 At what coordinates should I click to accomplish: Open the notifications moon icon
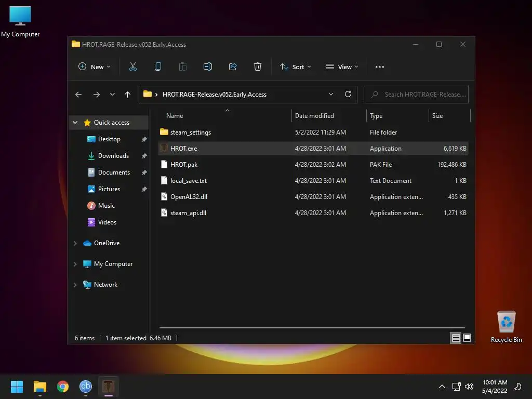(518, 387)
